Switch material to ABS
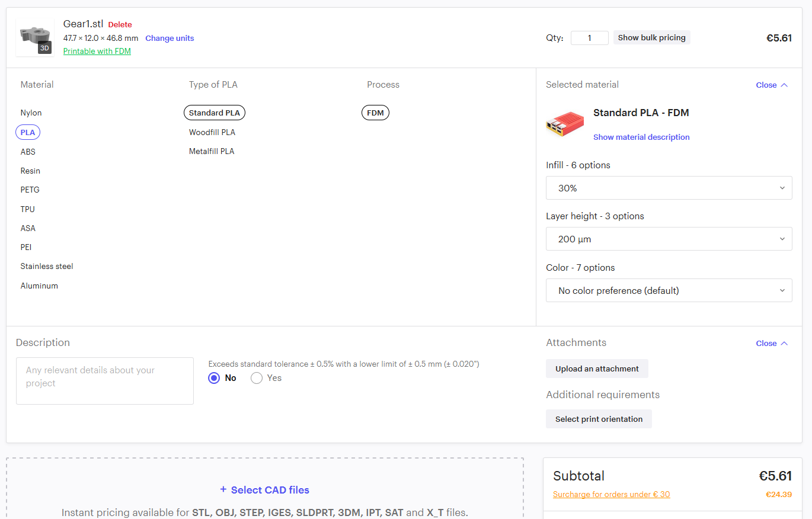 (x=27, y=152)
